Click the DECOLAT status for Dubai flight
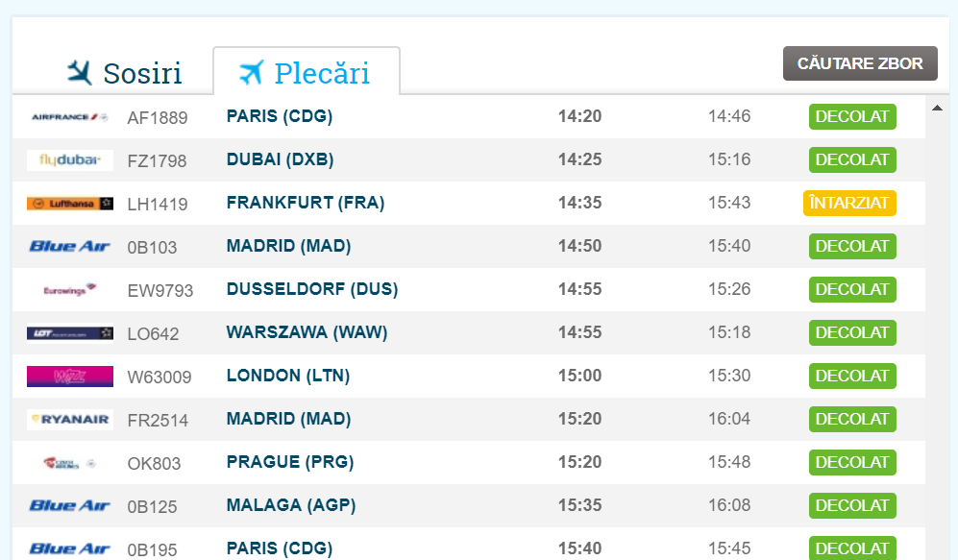Image resolution: width=958 pixels, height=560 pixels. [x=852, y=159]
